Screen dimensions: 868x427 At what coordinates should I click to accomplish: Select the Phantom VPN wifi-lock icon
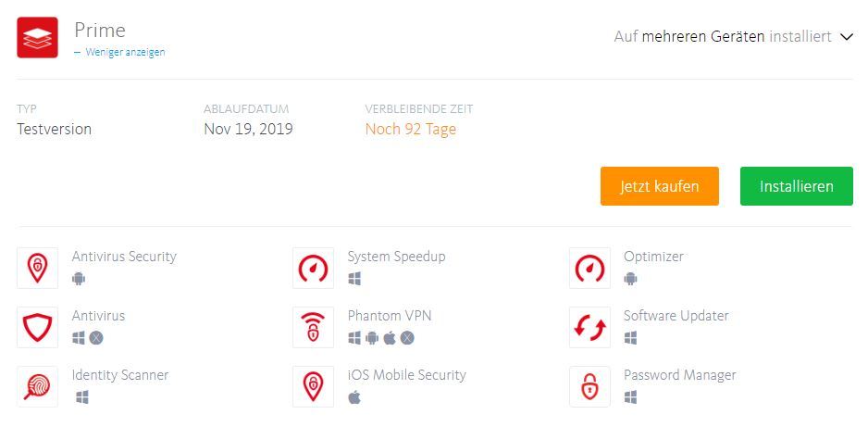coord(314,327)
